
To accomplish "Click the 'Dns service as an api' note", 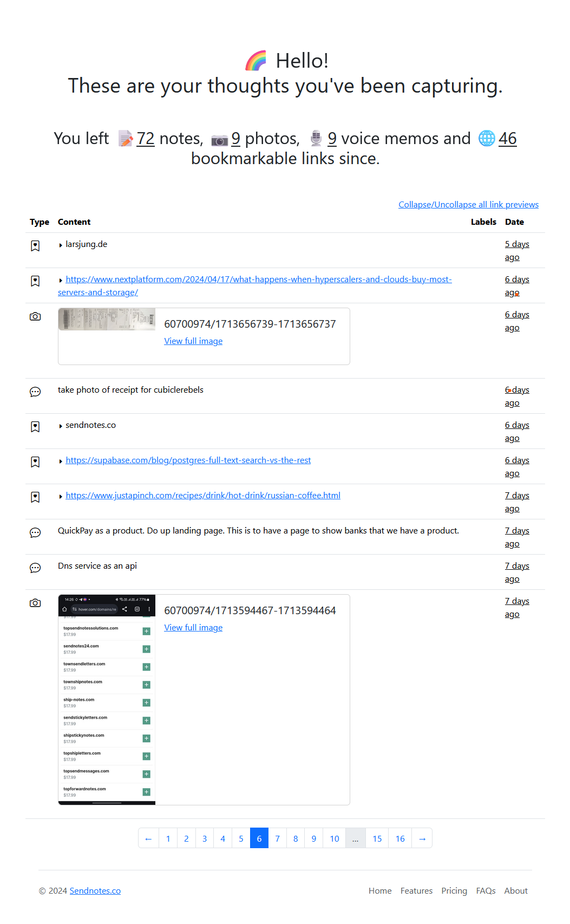I will (97, 566).
